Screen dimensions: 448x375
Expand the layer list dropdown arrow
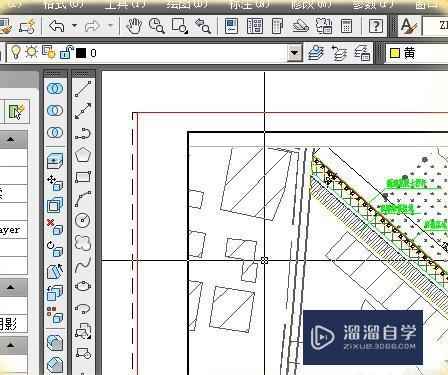pyautogui.click(x=294, y=53)
